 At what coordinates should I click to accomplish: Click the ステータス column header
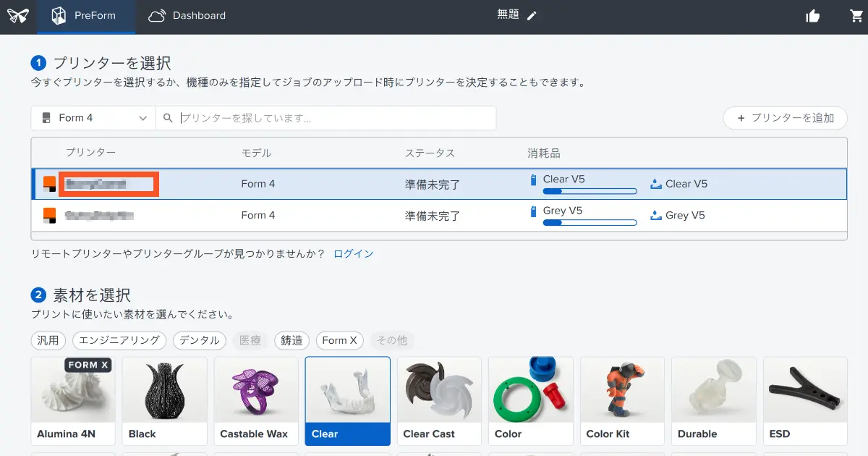(430, 153)
